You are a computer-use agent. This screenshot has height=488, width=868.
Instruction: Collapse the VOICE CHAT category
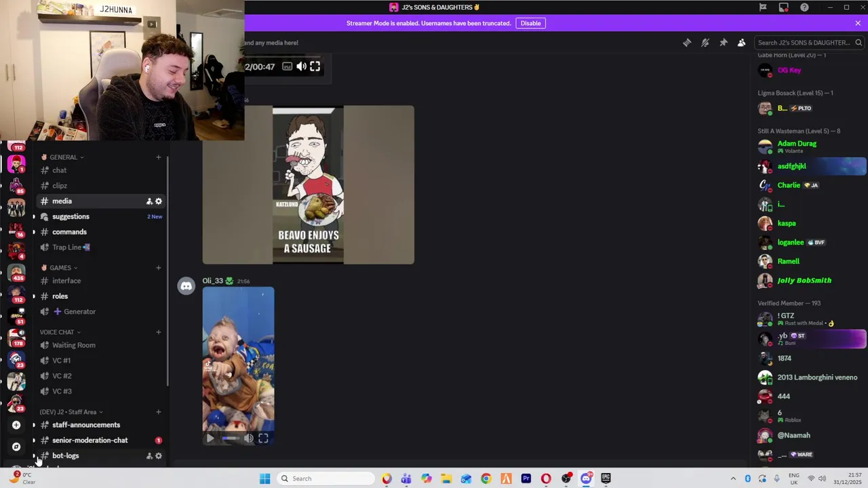coord(60,332)
